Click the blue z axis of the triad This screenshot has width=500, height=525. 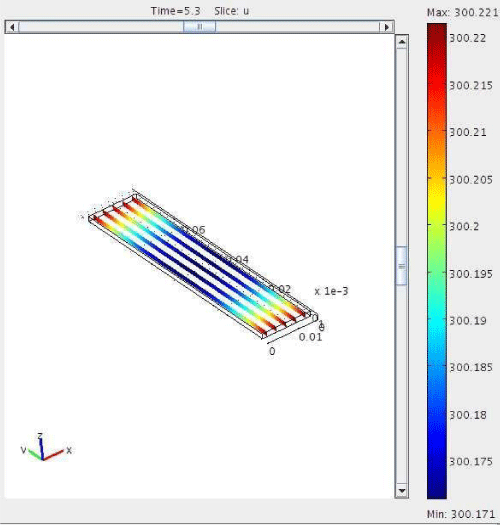click(x=41, y=448)
